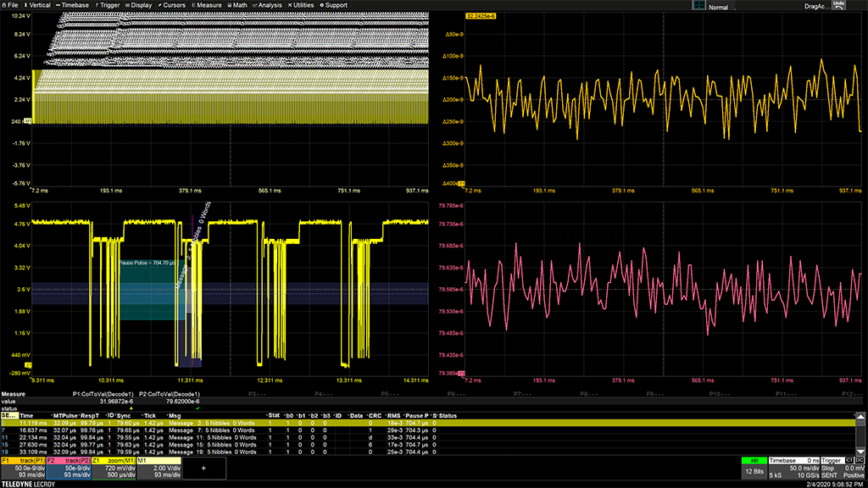The height and width of the screenshot is (488, 868).
Task: Select the decode row at 16.637 ms
Action: click(427, 430)
